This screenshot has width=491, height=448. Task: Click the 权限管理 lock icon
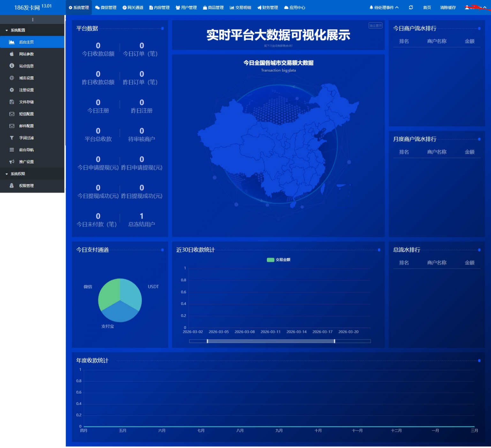point(12,186)
